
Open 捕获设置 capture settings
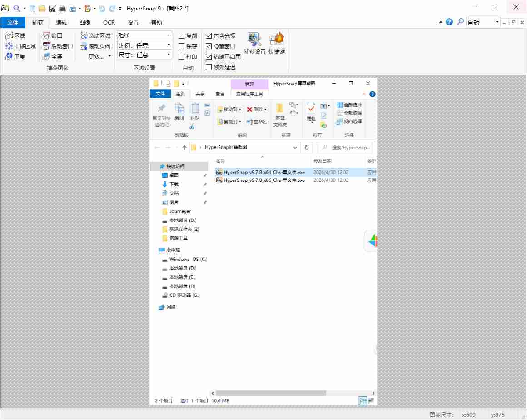(254, 43)
